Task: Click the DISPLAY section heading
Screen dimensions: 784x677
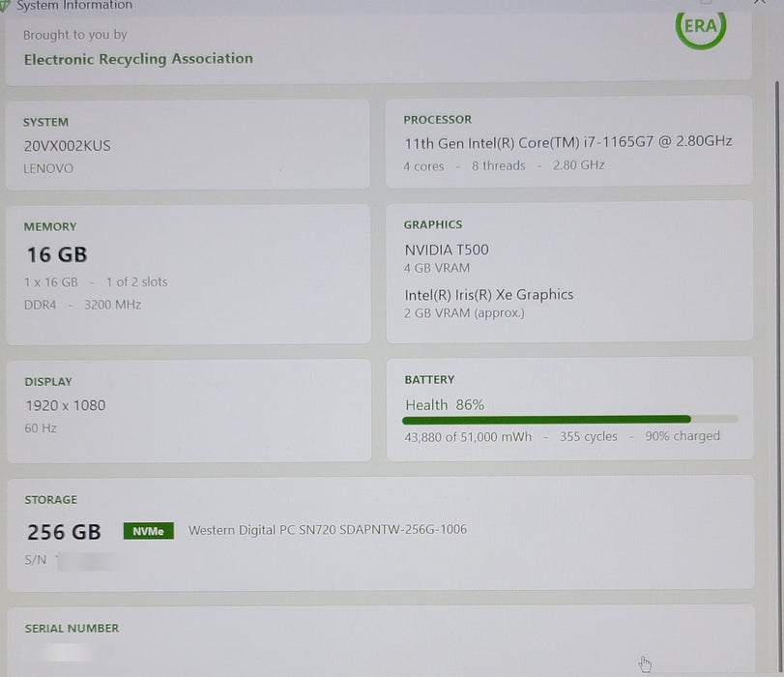Action: [48, 382]
